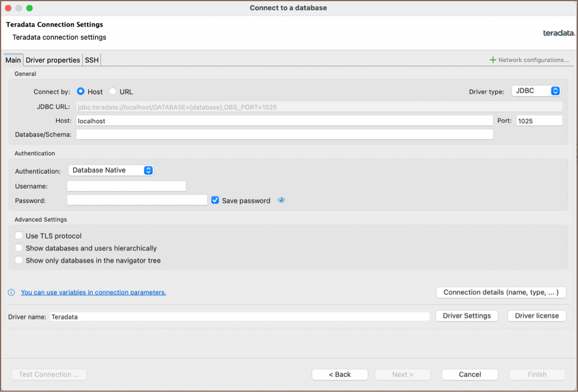Enable Use TLS protocol
This screenshot has width=578, height=392.
19,236
